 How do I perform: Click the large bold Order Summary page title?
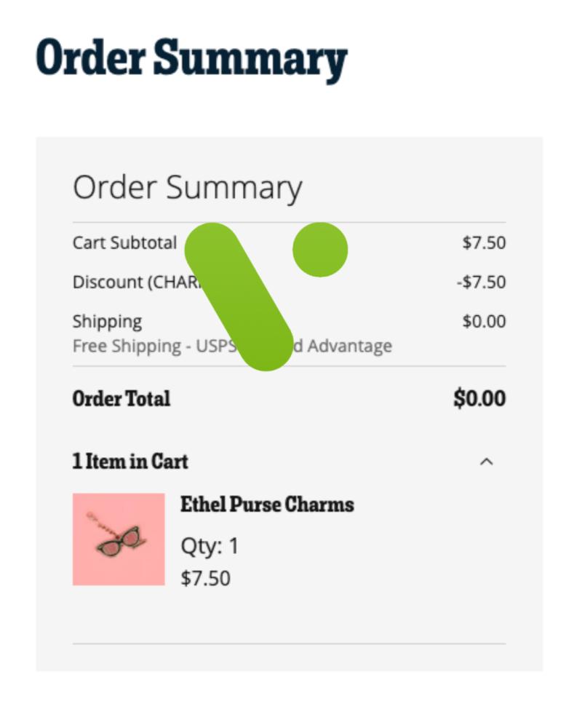coord(191,60)
